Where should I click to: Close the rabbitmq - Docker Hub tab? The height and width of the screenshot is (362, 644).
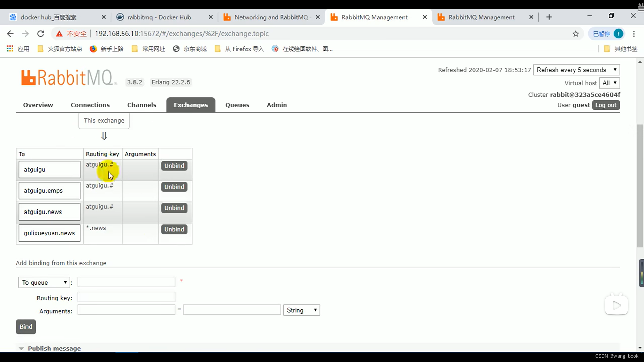[x=211, y=17]
